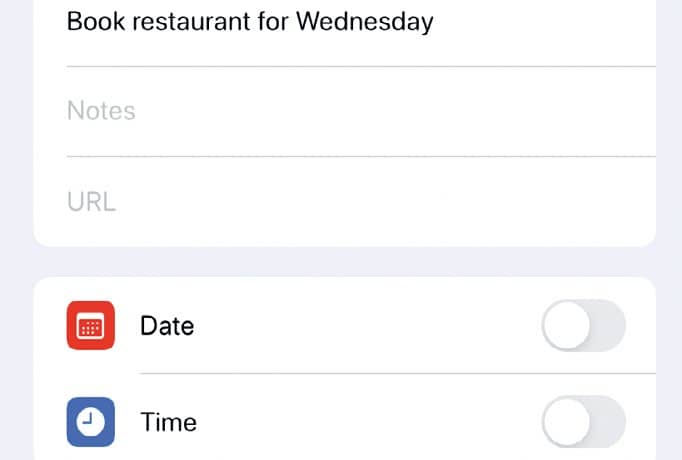Screen dimensions: 682x460
Task: Click the white knob of Date switch
Action: [x=567, y=325]
